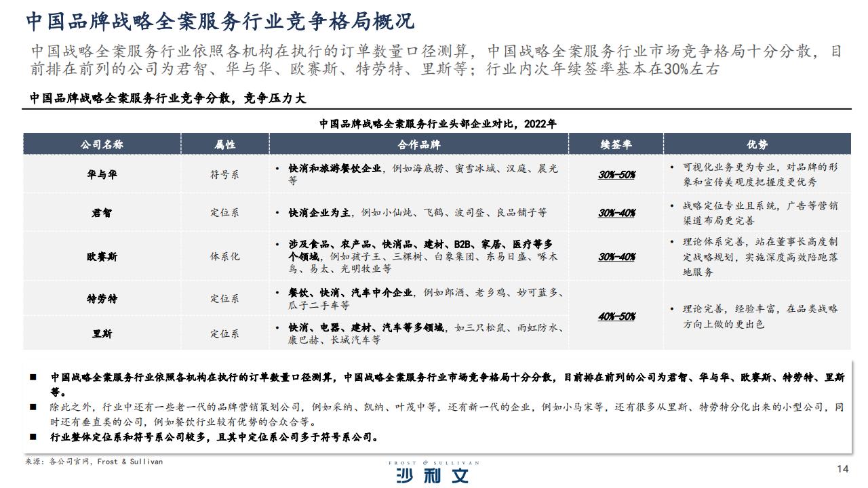Select subtitle 中国品牌战略全案服务行业竞争分散，竞争压力大
Image resolution: width=868 pixels, height=488 pixels.
pyautogui.click(x=168, y=98)
